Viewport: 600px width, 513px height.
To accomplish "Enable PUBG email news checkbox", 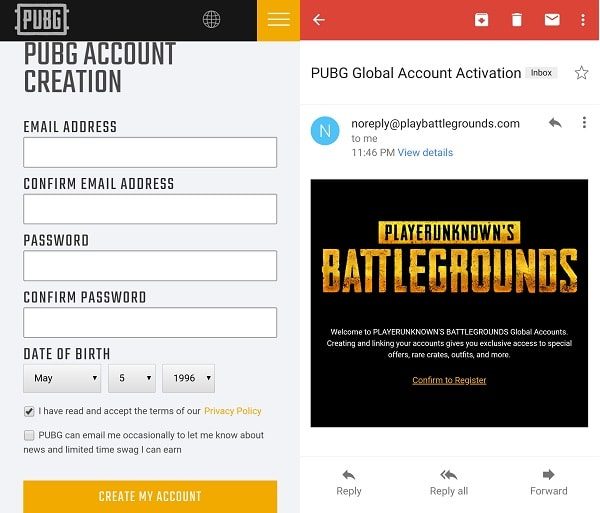I will [x=29, y=435].
